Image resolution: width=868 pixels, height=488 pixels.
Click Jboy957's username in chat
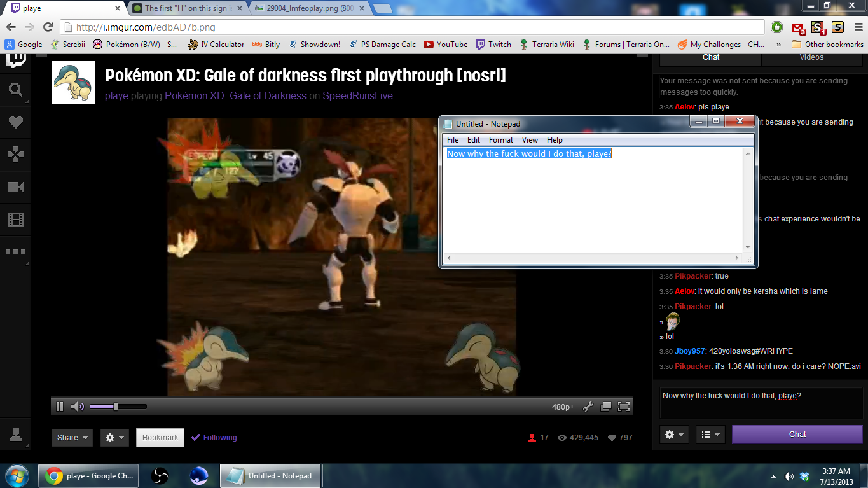tap(690, 351)
